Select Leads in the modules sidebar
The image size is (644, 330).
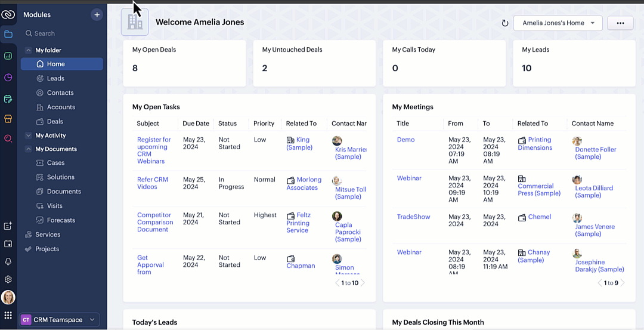(55, 78)
